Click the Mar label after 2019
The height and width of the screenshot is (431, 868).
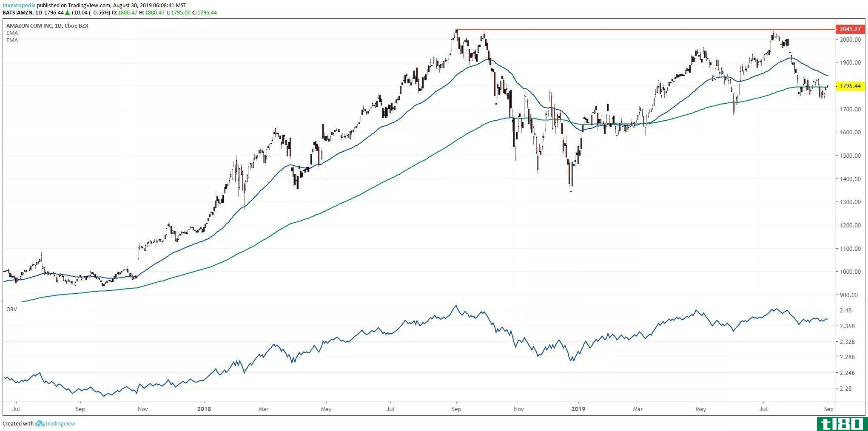(638, 409)
